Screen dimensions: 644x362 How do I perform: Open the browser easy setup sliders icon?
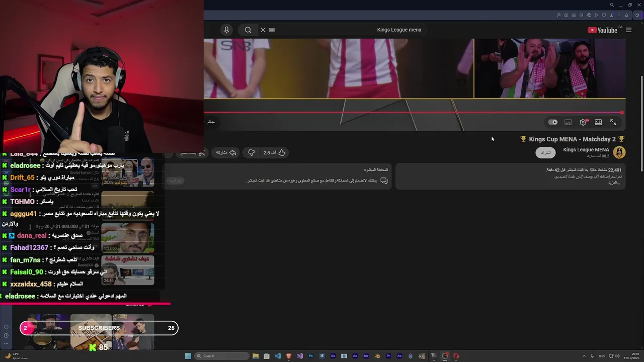(619, 15)
